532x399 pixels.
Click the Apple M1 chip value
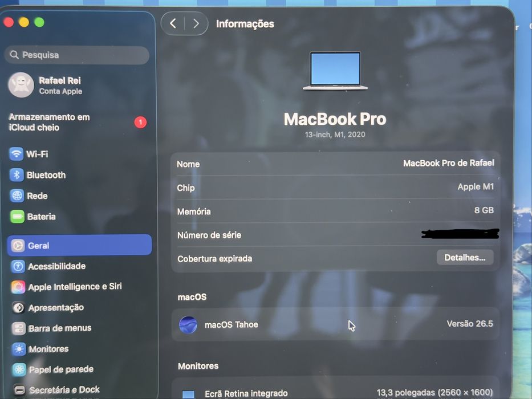(x=476, y=186)
